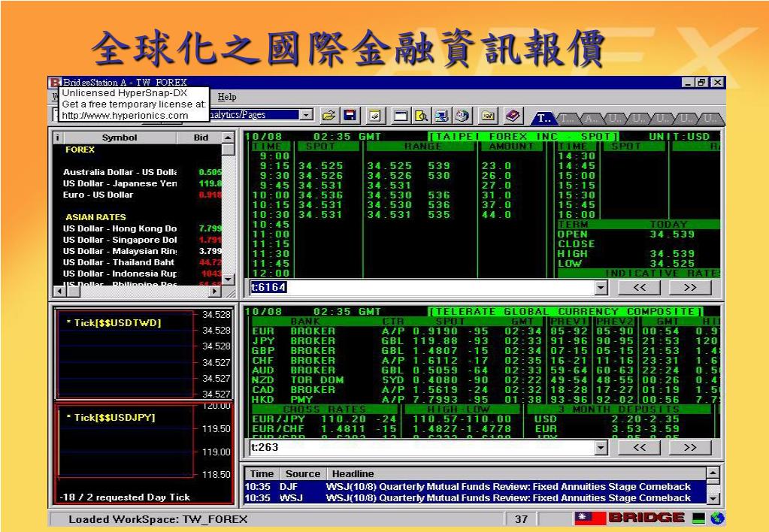This screenshot has width=769, height=532.
Task: Select 'US Dollar - Thailand Baht' row
Action: pyautogui.click(x=138, y=262)
